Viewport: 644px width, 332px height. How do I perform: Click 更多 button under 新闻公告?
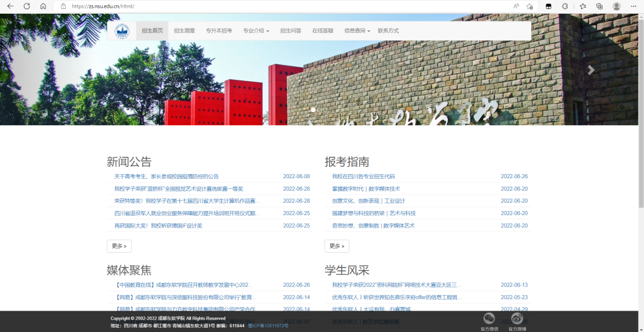pos(119,246)
